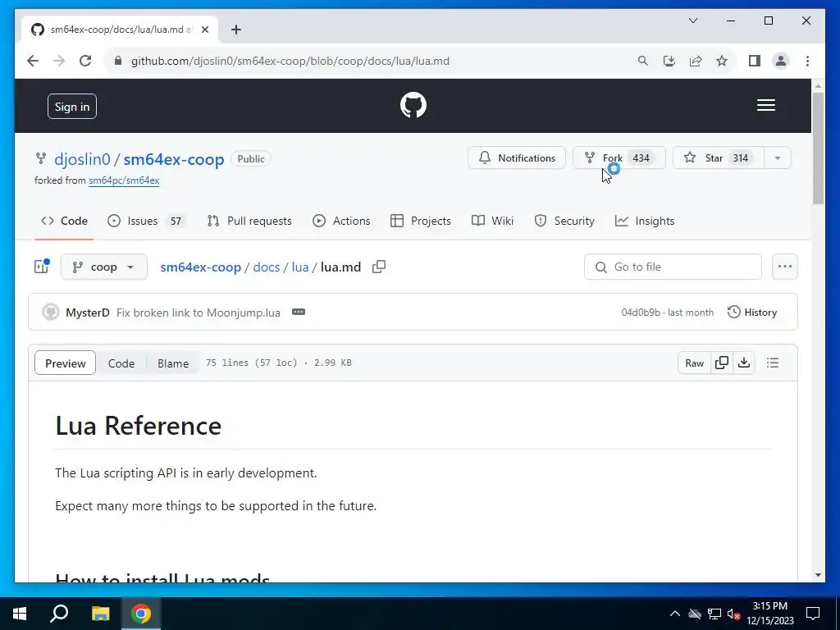
Task: Switch to the Actions tab
Action: [x=341, y=221]
